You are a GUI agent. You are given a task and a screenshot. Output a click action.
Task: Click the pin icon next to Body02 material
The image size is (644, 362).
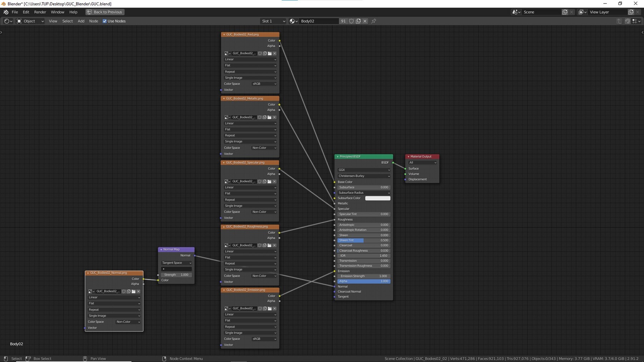click(374, 21)
